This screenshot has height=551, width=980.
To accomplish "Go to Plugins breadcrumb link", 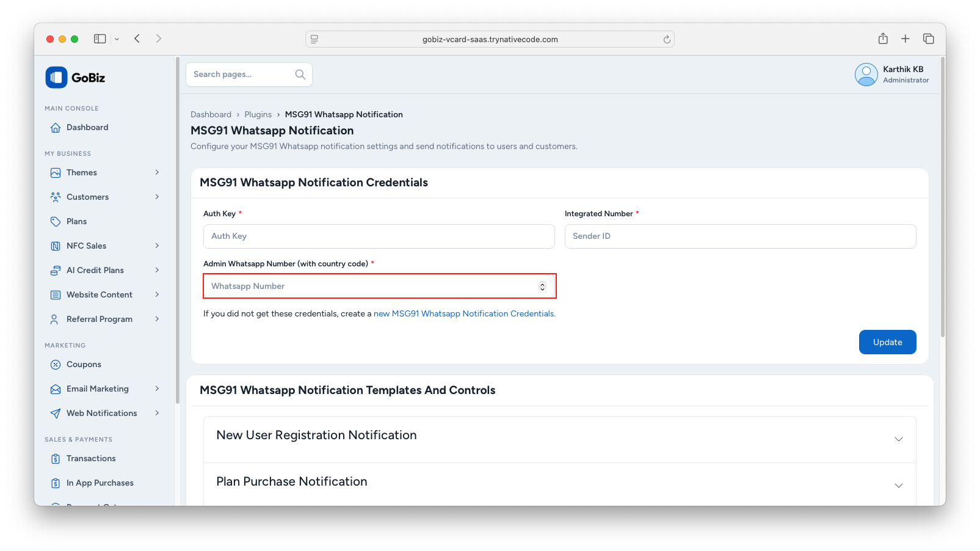I will tap(258, 115).
